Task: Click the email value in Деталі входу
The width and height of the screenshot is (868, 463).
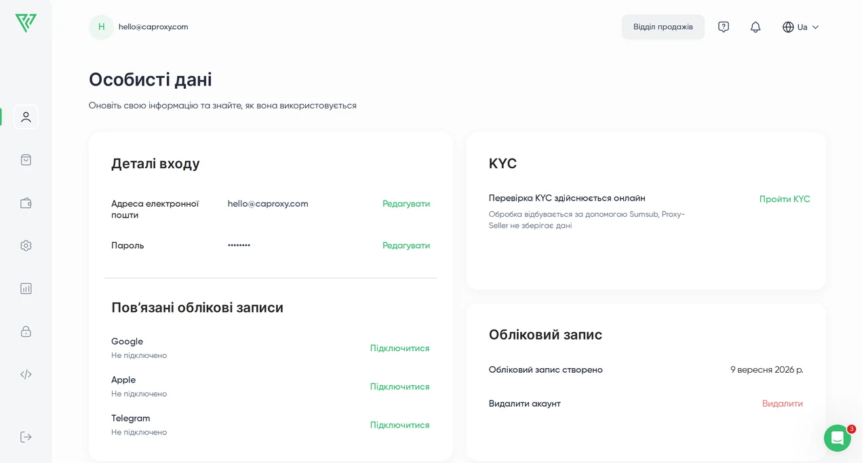Action: tap(268, 203)
